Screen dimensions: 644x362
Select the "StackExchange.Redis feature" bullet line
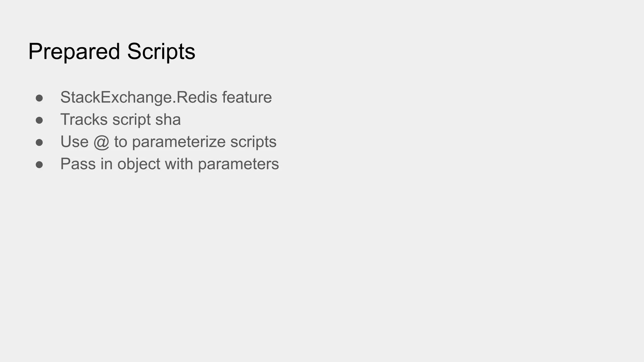click(166, 97)
